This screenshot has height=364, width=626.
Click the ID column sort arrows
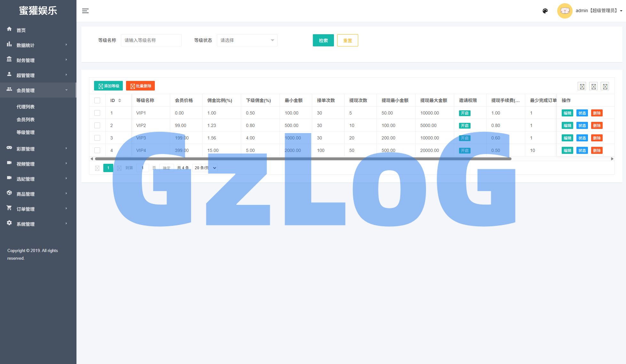click(x=120, y=100)
